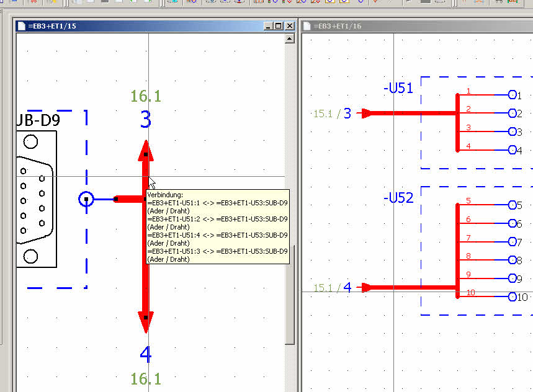Click the document icon of window =EB3+ET1/16

coord(307,26)
